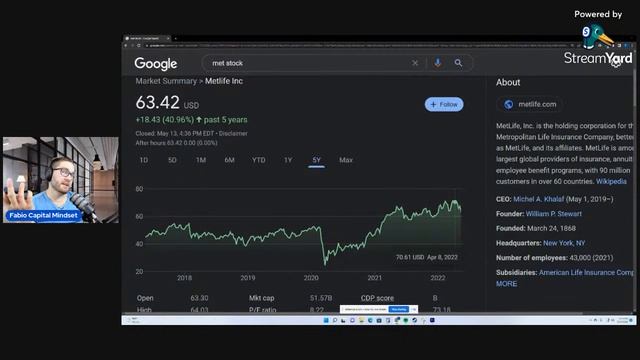
Task: Follow Metlife Inc stock
Action: pyautogui.click(x=444, y=104)
